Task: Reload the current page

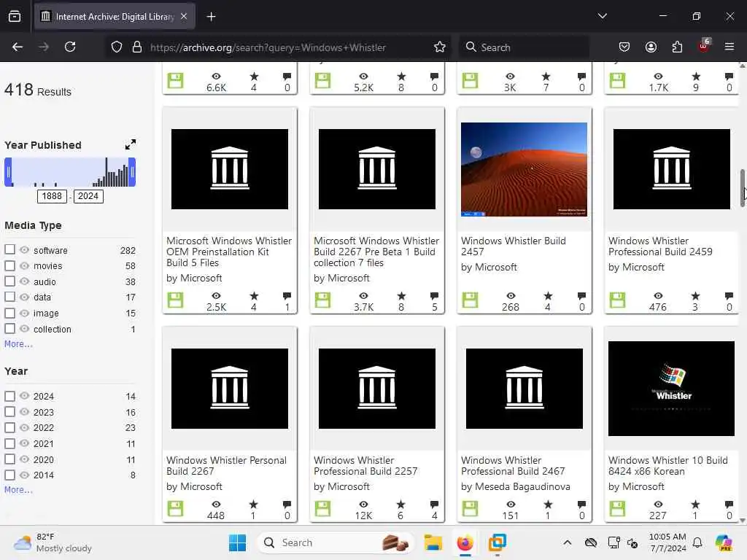Action: point(70,47)
